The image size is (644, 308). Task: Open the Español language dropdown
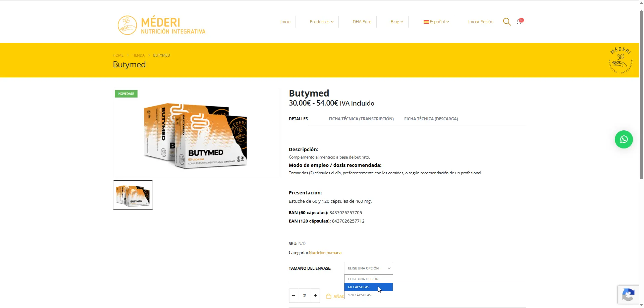436,22
